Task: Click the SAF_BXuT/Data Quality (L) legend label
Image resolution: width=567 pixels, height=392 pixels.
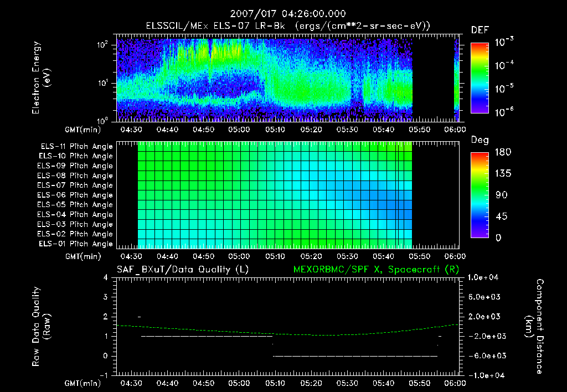Action: pyautogui.click(x=183, y=270)
